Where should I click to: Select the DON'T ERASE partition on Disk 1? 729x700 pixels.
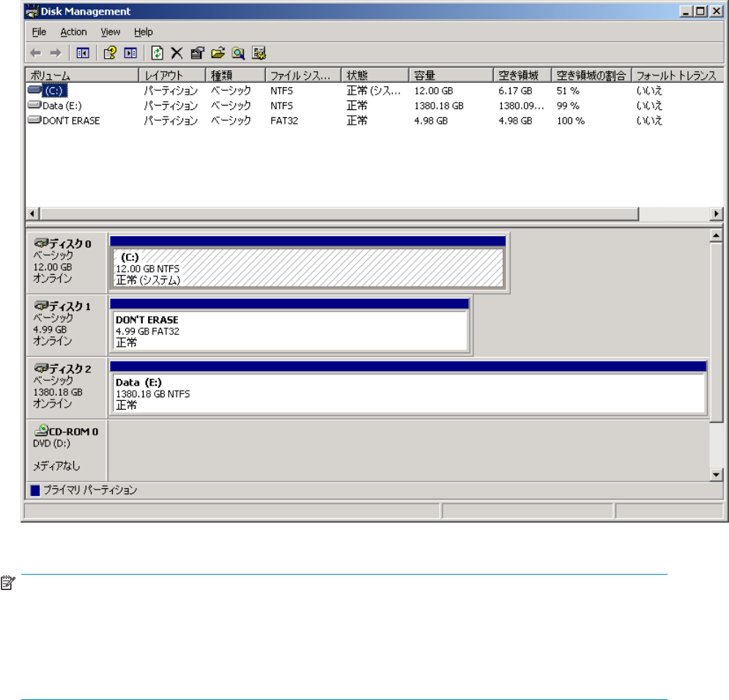[289, 331]
